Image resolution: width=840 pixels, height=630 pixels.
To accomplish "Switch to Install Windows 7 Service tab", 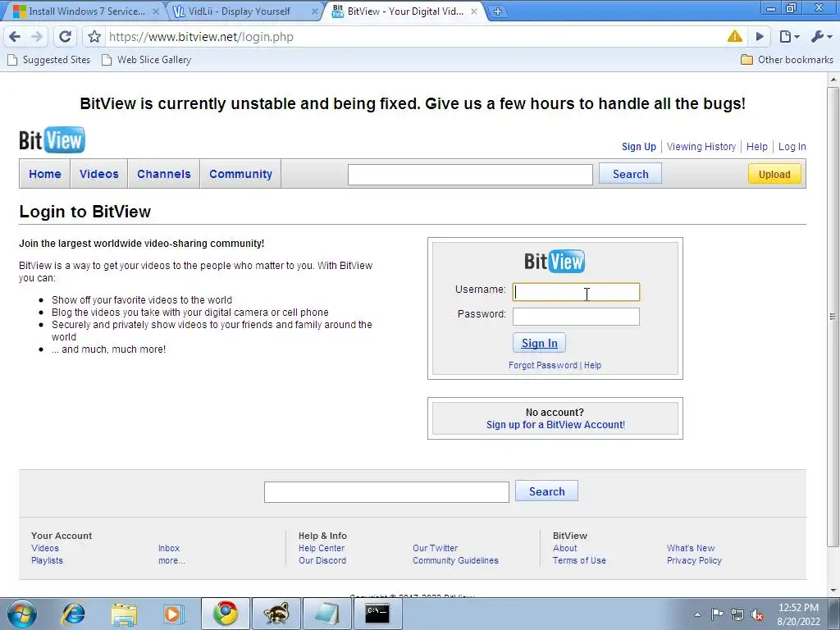I will (86, 11).
